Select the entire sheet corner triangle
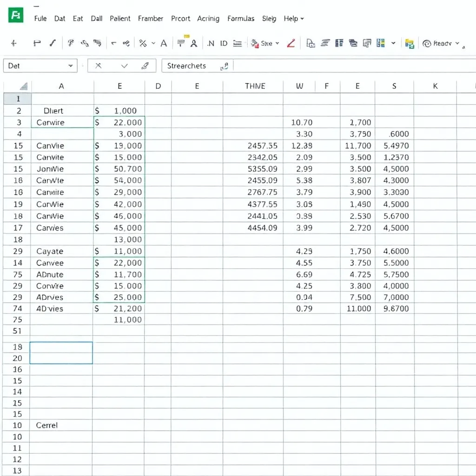Screen dimensions: 476x476 [23, 86]
